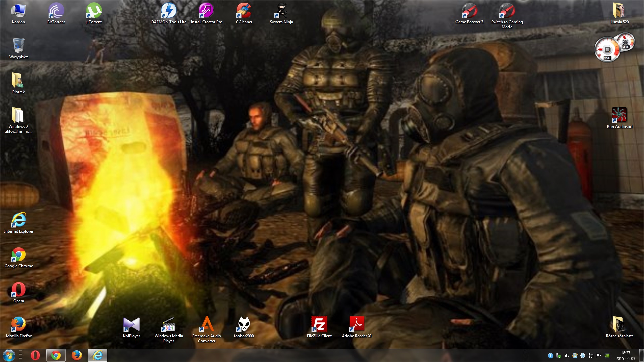Open the Lumia 520 folder
Viewport: 644px width, 362px height.
(620, 13)
